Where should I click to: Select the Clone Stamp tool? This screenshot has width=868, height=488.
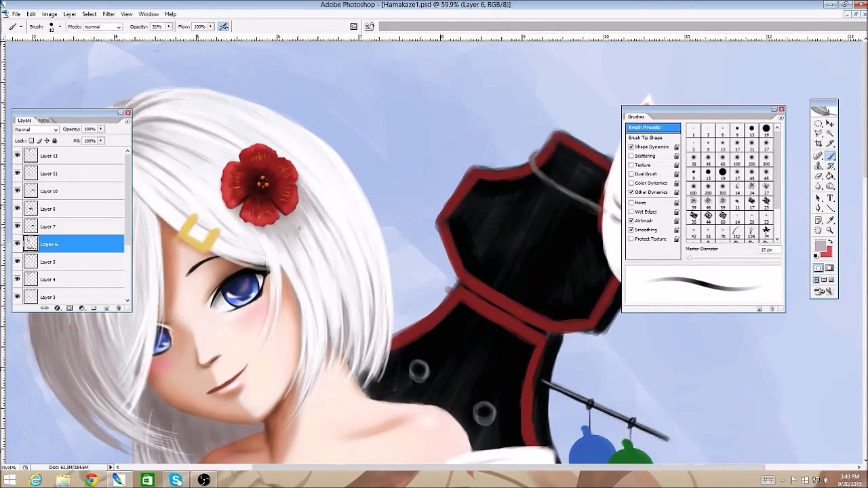pos(818,165)
